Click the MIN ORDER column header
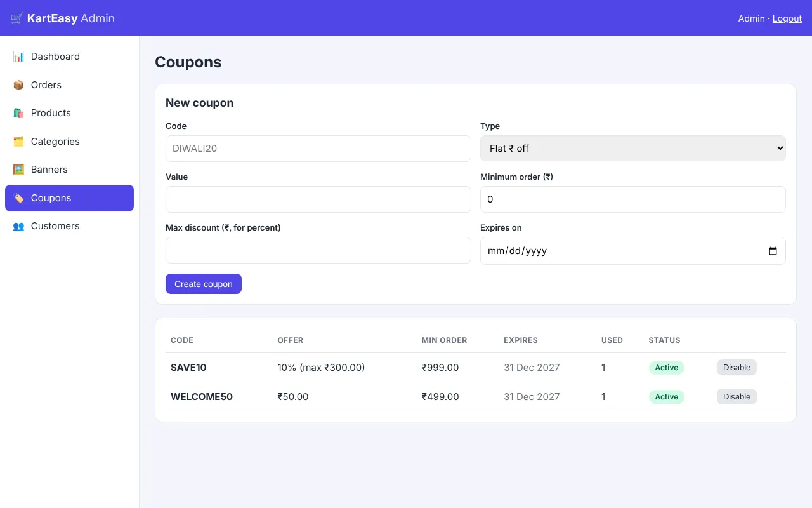This screenshot has width=812, height=508. tap(444, 340)
